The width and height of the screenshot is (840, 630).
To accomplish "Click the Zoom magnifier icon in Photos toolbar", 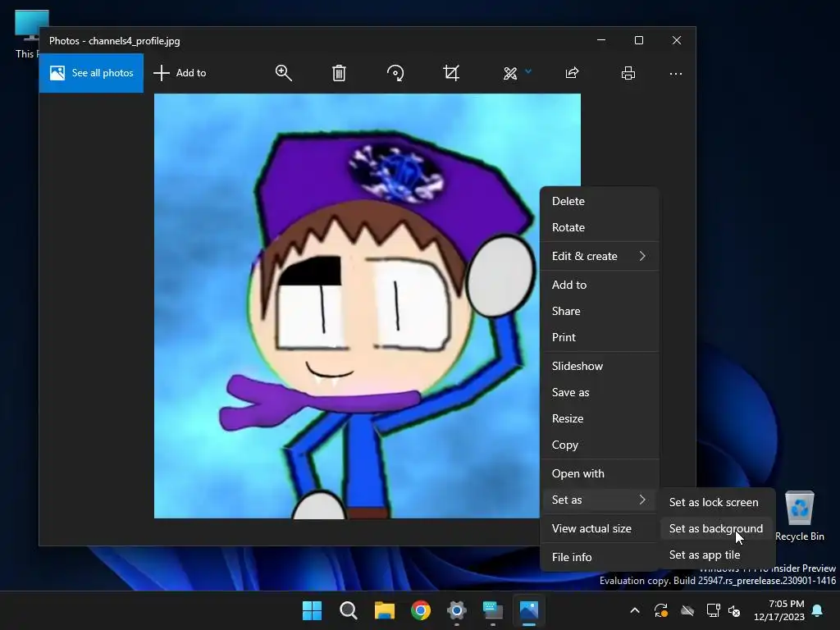I will [283, 73].
